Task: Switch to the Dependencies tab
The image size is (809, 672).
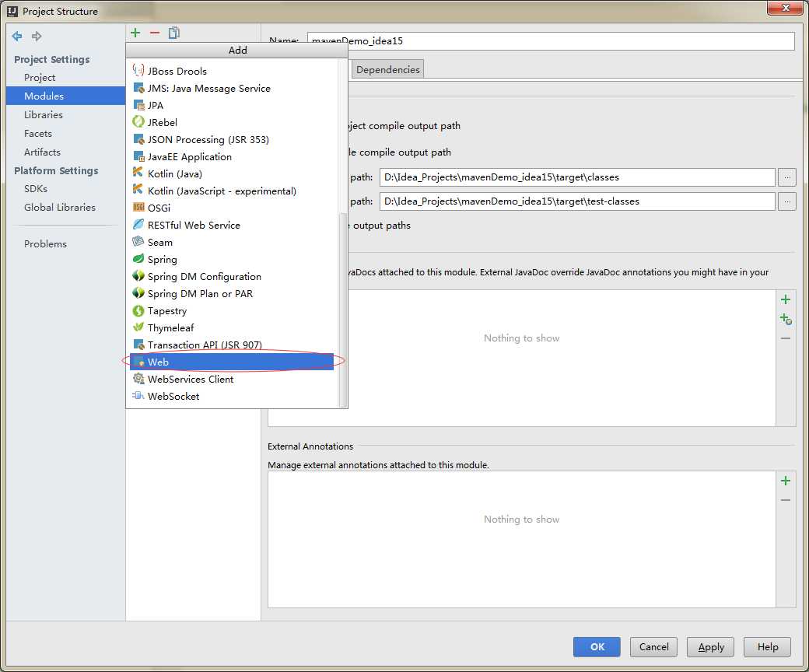Action: pos(387,69)
